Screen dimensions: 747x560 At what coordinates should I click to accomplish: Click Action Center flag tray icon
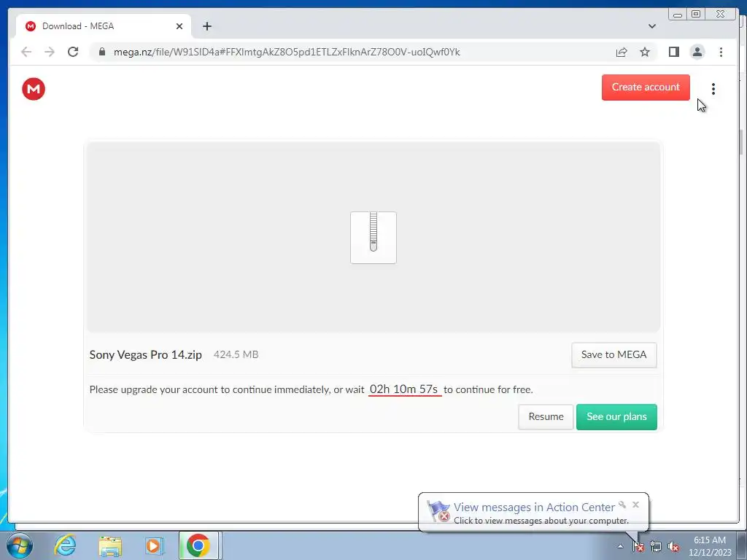click(638, 546)
